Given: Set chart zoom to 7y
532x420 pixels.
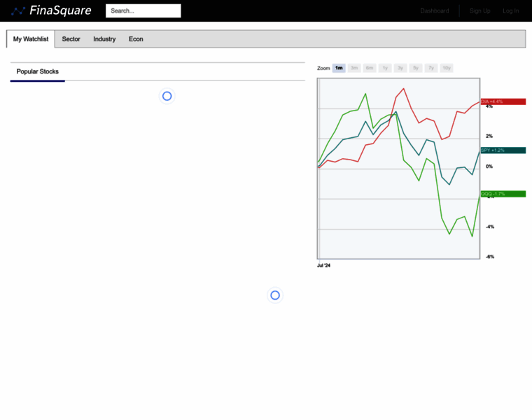Looking at the screenshot, I should pos(431,68).
